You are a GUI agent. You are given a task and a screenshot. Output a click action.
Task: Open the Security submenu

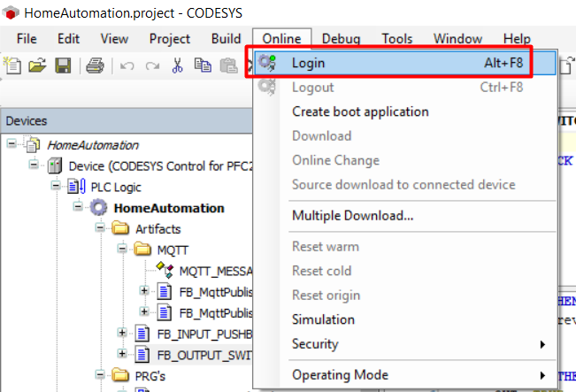[405, 344]
